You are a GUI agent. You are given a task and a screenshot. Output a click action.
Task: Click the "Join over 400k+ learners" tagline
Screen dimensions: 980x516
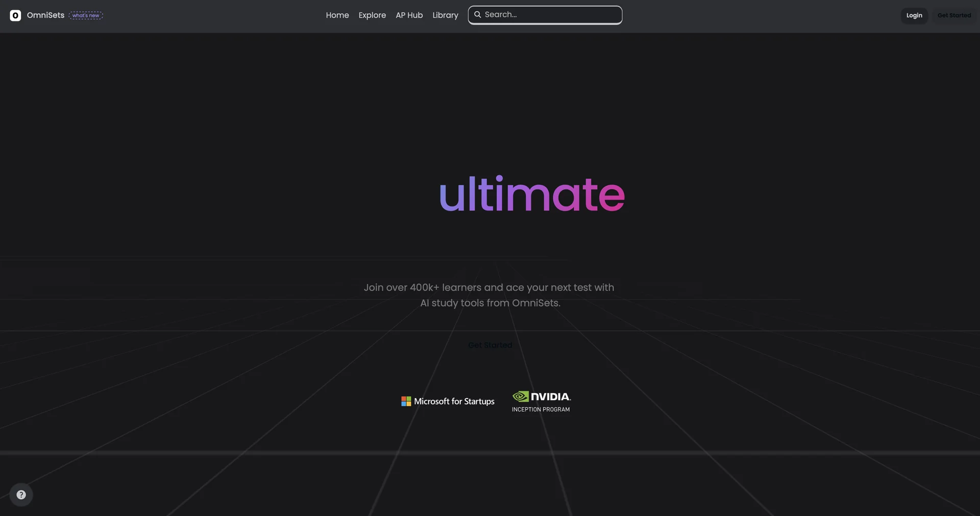pos(489,295)
